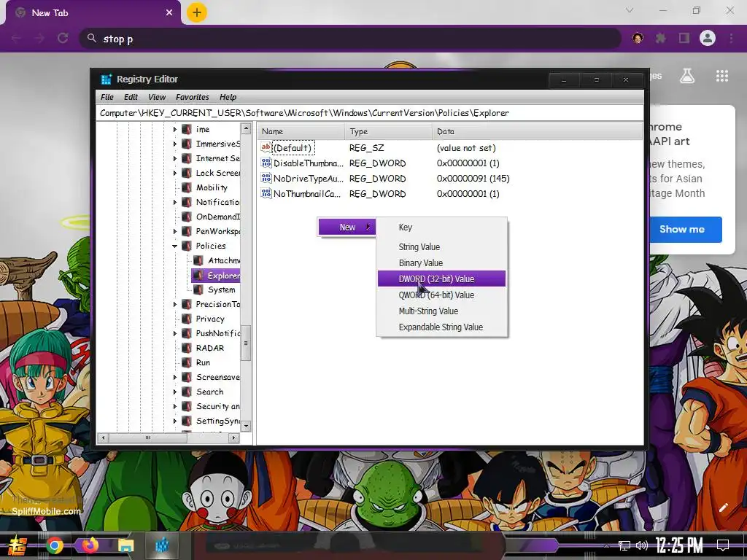Image resolution: width=747 pixels, height=560 pixels.
Task: Click the Run key folder icon
Action: click(187, 363)
